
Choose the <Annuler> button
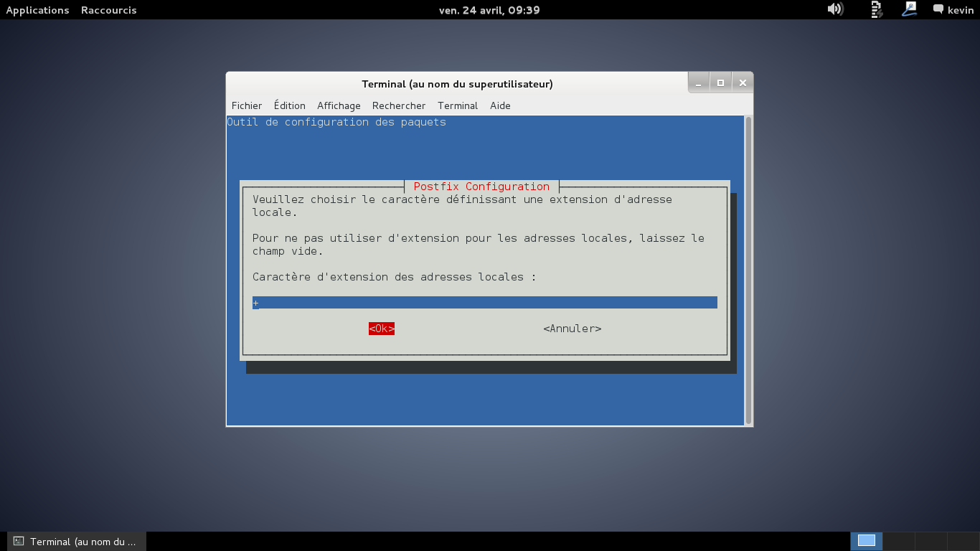[x=573, y=329]
